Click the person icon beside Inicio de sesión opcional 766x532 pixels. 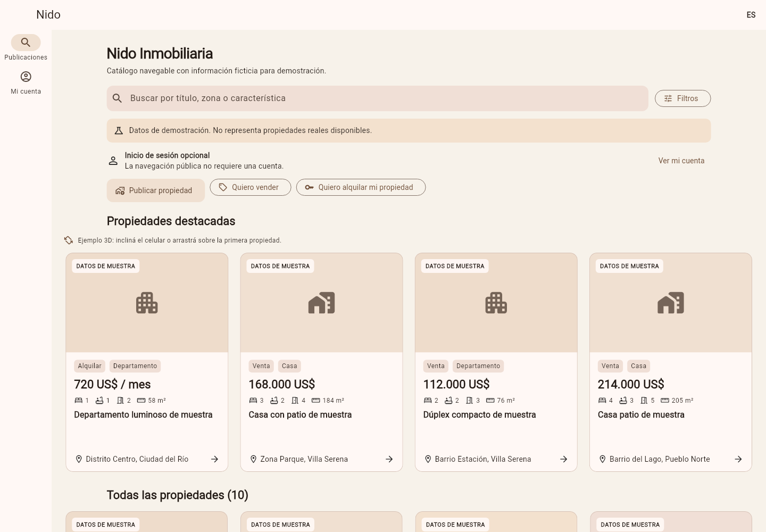click(x=113, y=161)
